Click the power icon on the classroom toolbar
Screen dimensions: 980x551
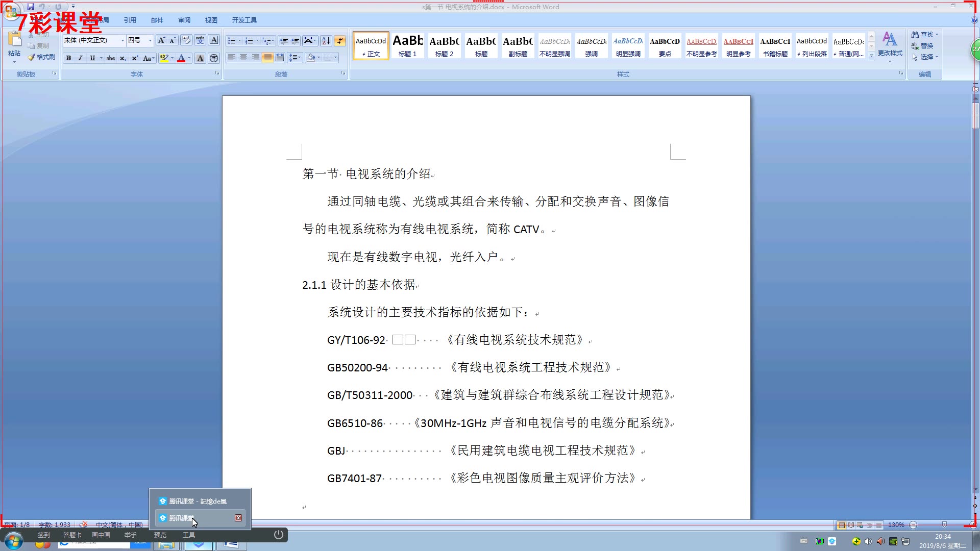pos(278,535)
